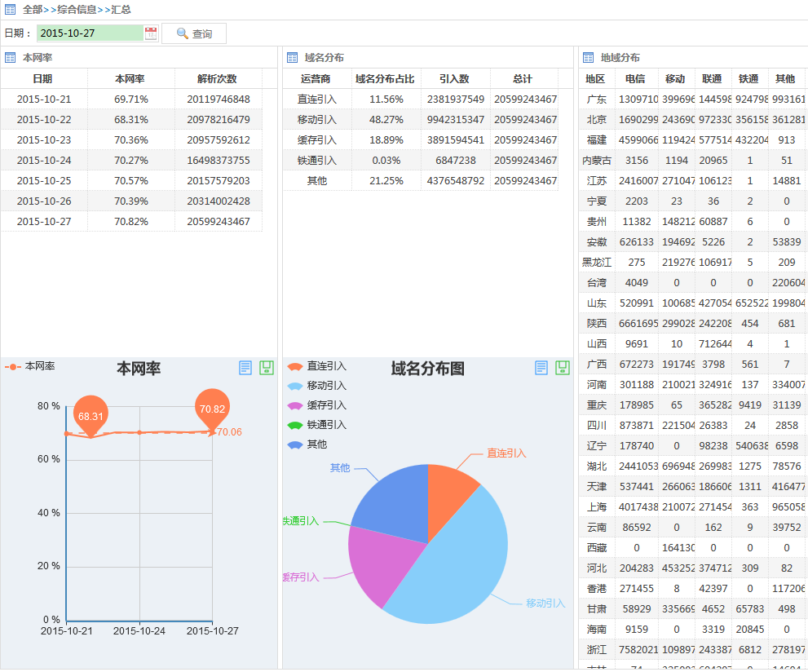Select the 黑龙江 region row

click(x=692, y=263)
